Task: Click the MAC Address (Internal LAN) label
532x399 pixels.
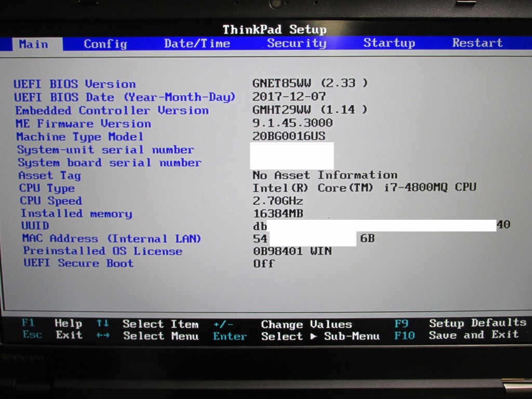Action: 112,238
